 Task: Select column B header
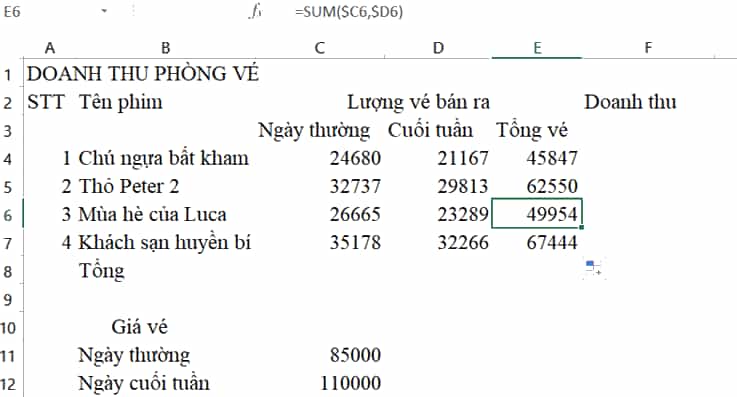(165, 48)
